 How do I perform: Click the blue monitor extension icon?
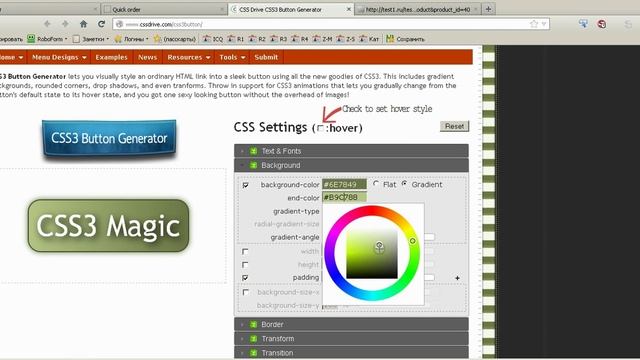(584, 24)
